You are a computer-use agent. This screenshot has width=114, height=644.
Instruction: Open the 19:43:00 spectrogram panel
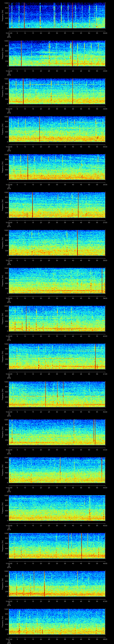pos(57,470)
